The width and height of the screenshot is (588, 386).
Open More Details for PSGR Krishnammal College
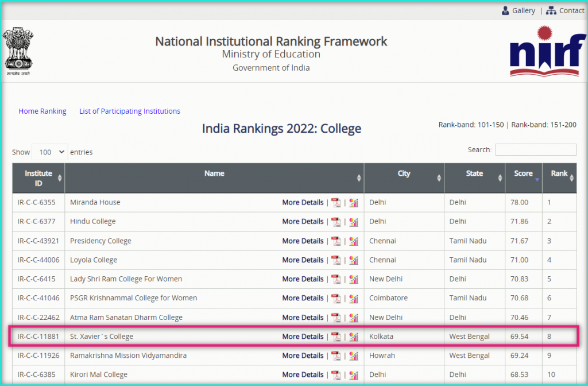303,298
